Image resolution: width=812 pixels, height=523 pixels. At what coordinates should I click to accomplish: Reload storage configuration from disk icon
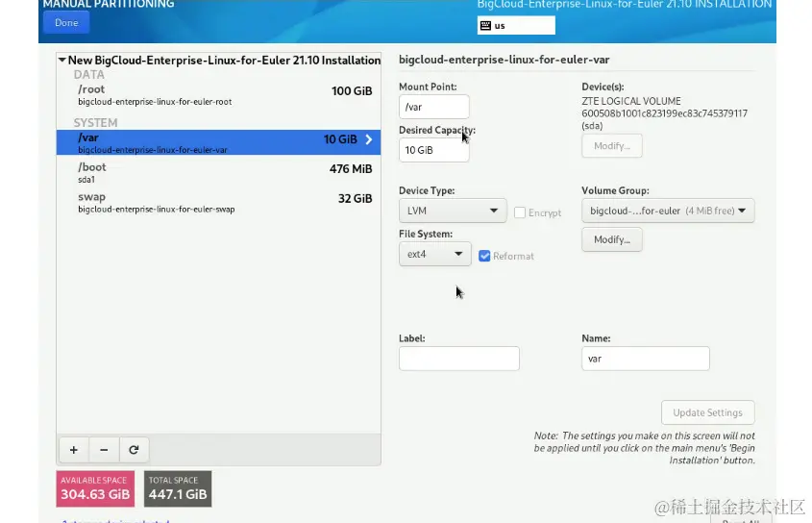(x=134, y=450)
